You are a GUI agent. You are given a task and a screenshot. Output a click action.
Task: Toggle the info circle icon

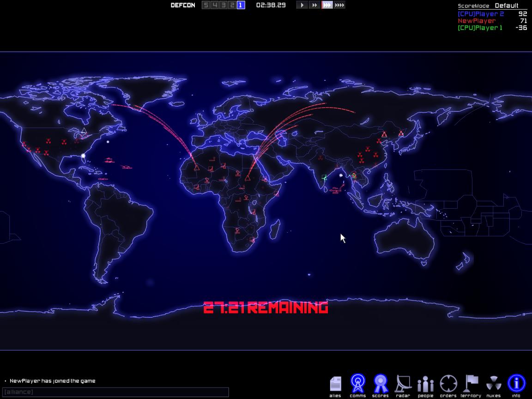516,383
